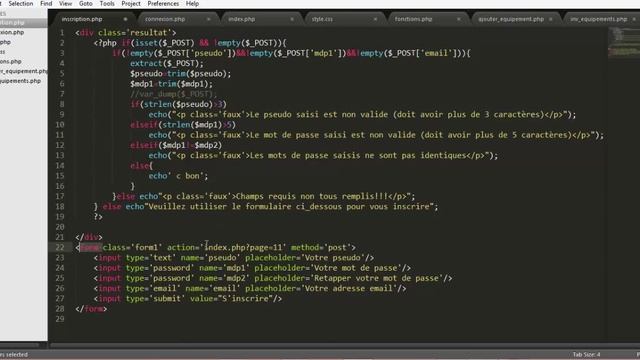The height and width of the screenshot is (360, 640).
Task: Click the commented "//var_dump($_POST);" line
Action: coord(173,94)
